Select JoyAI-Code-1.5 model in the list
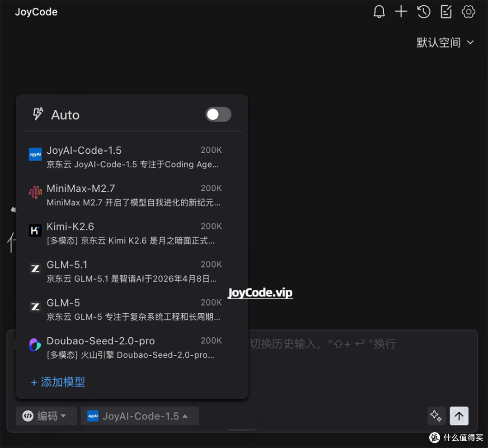This screenshot has width=488, height=448. pos(132,157)
